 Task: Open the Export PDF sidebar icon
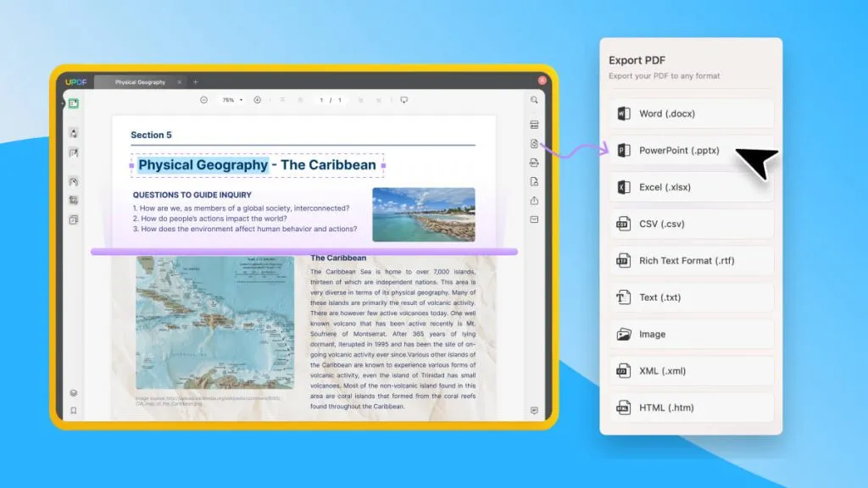tap(534, 144)
